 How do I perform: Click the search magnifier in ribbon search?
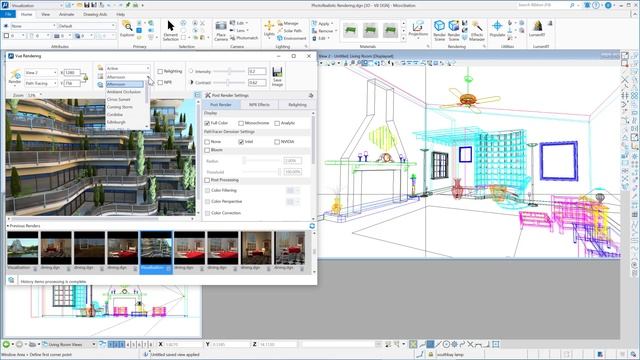click(x=572, y=5)
